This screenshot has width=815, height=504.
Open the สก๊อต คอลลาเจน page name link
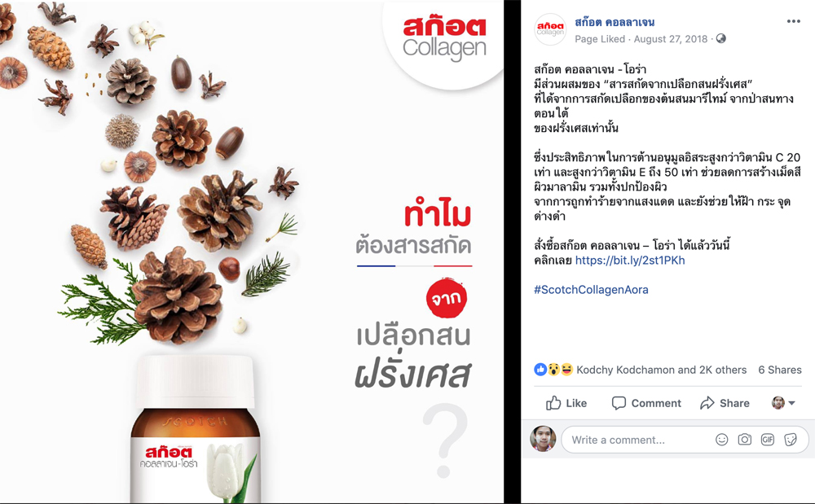pyautogui.click(x=615, y=22)
